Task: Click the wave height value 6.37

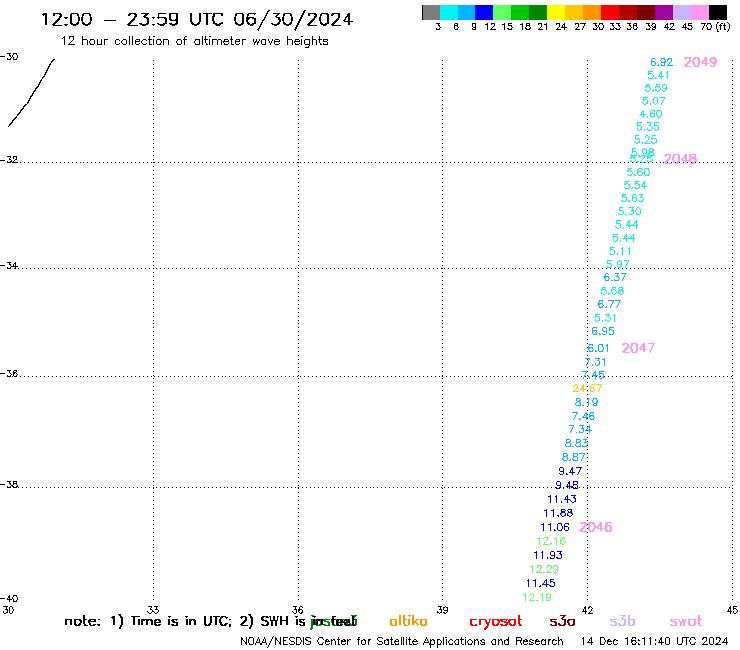Action: click(615, 277)
